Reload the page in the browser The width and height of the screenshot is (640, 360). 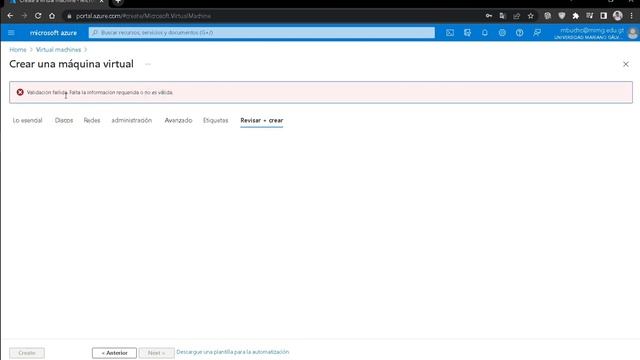click(38, 16)
